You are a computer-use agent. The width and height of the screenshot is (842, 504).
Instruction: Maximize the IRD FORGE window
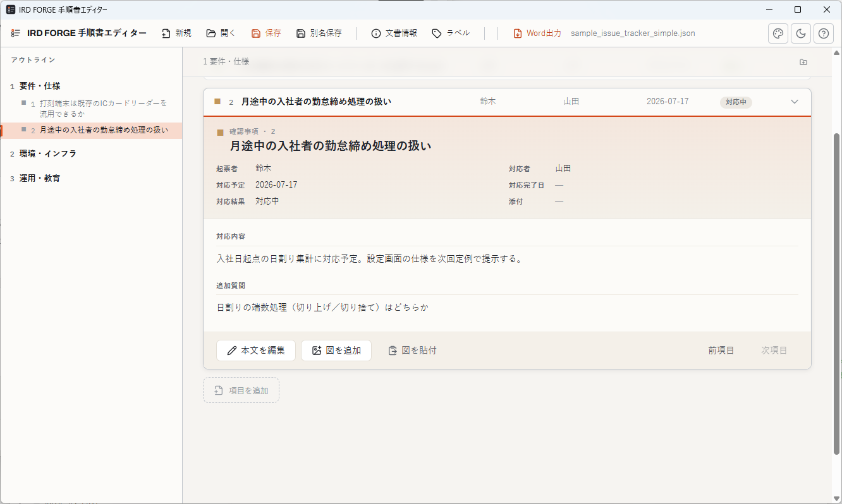798,9
